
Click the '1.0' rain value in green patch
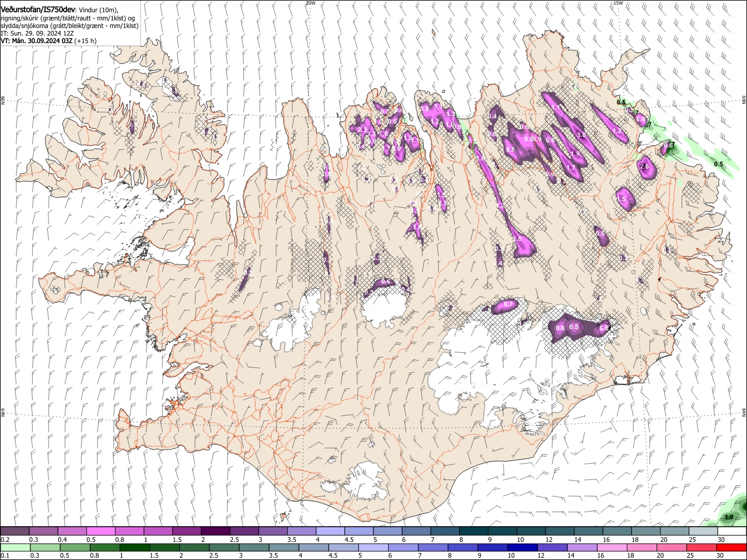point(729,517)
